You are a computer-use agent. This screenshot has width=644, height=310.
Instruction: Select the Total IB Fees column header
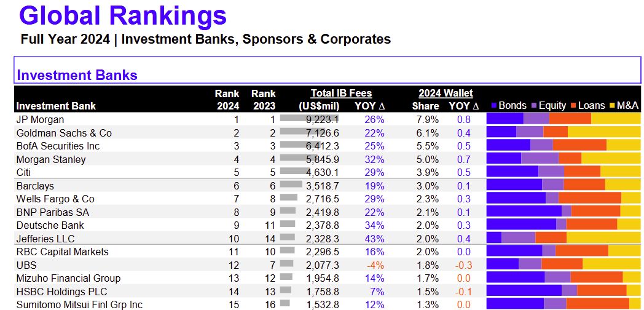pos(341,93)
